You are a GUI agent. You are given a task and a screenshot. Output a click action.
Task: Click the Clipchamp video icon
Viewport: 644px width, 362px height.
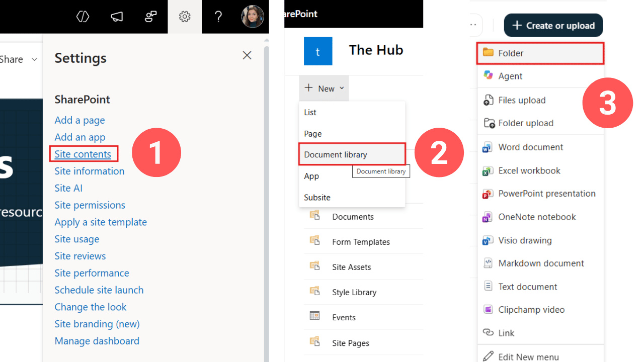[x=488, y=309]
